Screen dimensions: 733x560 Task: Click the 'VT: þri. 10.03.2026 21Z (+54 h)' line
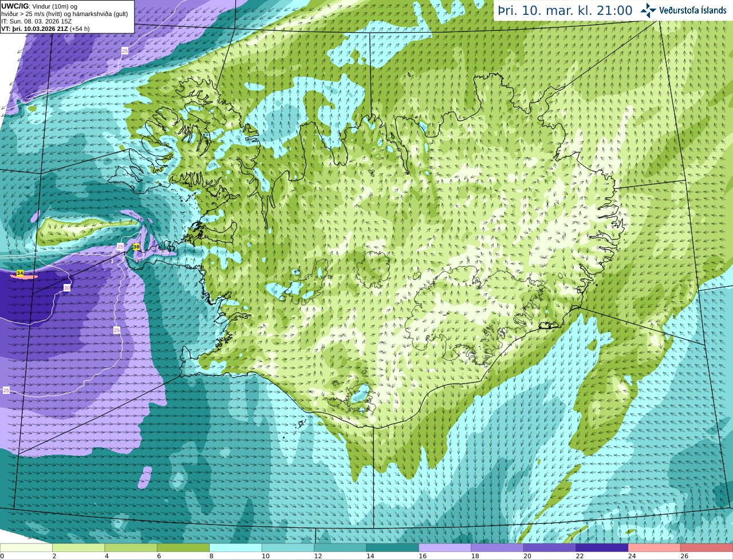(x=45, y=29)
